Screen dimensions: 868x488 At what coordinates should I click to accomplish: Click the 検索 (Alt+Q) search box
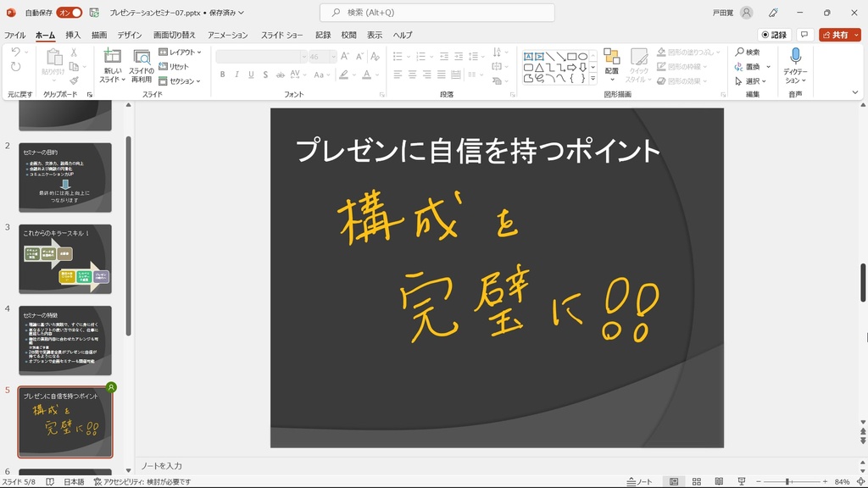pyautogui.click(x=437, y=12)
